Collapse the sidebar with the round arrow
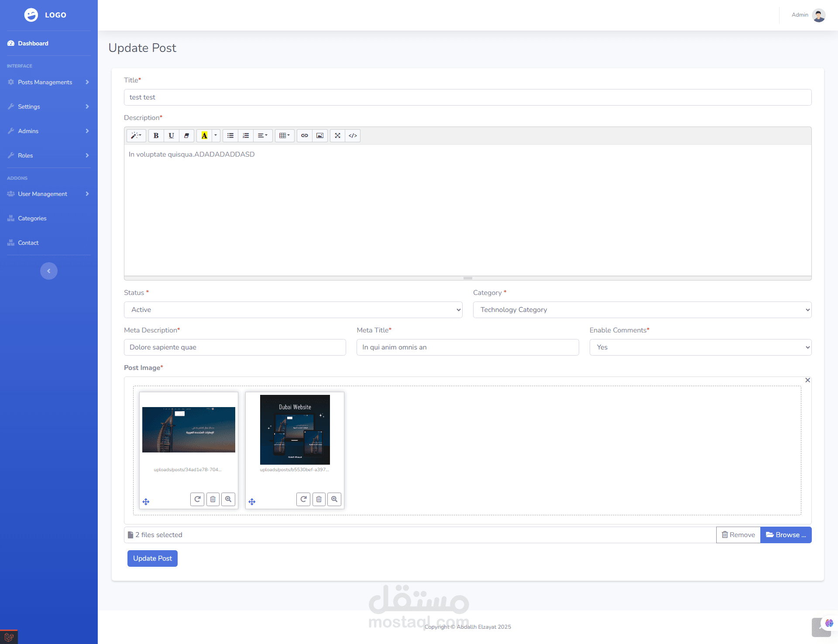838x644 pixels. point(49,271)
